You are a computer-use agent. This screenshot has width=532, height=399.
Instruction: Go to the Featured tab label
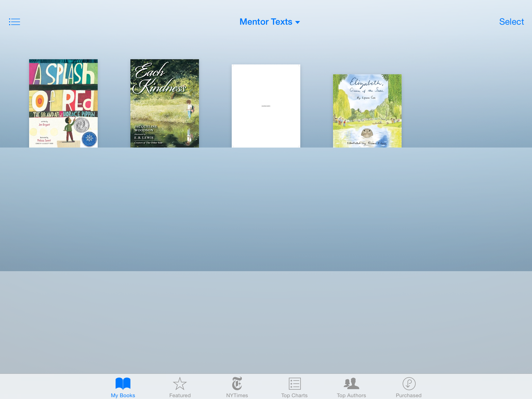[180, 395]
